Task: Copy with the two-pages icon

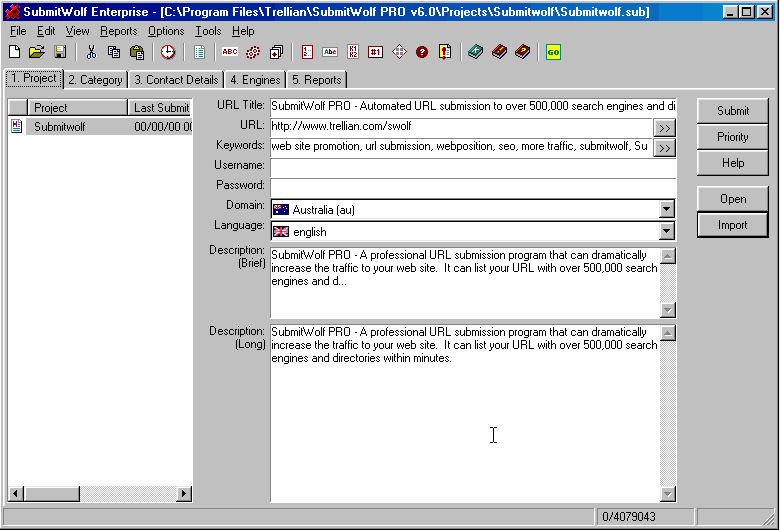Action: click(x=114, y=52)
